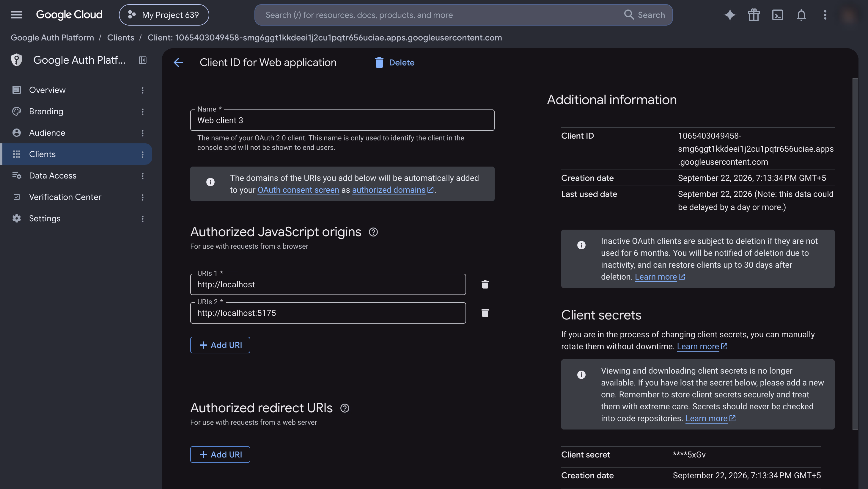Click the gift box free trial icon
Viewport: 868px width, 489px height.
[x=754, y=15]
